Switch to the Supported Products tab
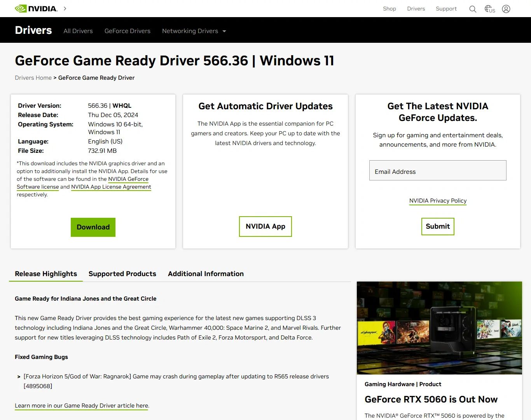Viewport: 531px width, 420px height. (122, 274)
